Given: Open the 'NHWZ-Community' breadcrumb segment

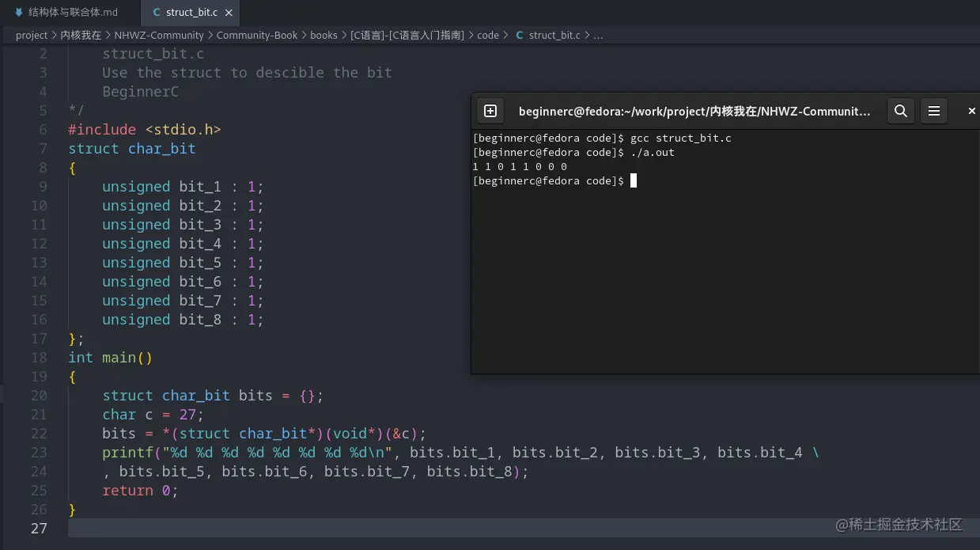Looking at the screenshot, I should coord(159,36).
